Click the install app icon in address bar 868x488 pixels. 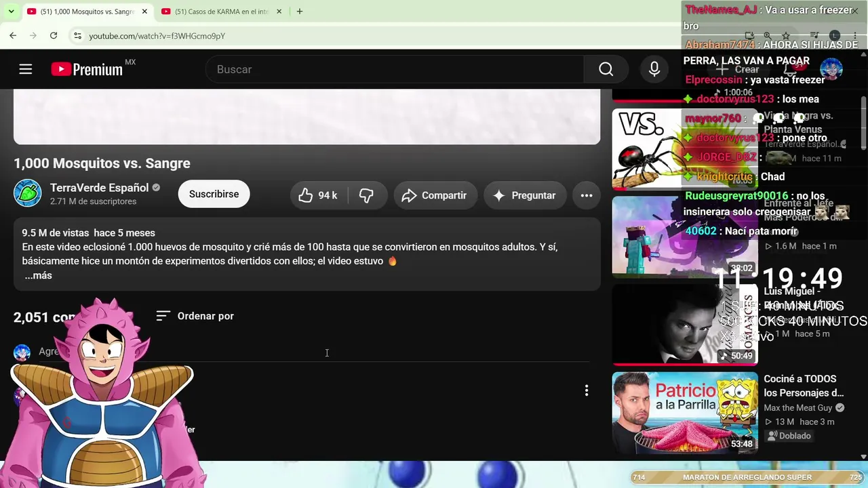(x=749, y=35)
